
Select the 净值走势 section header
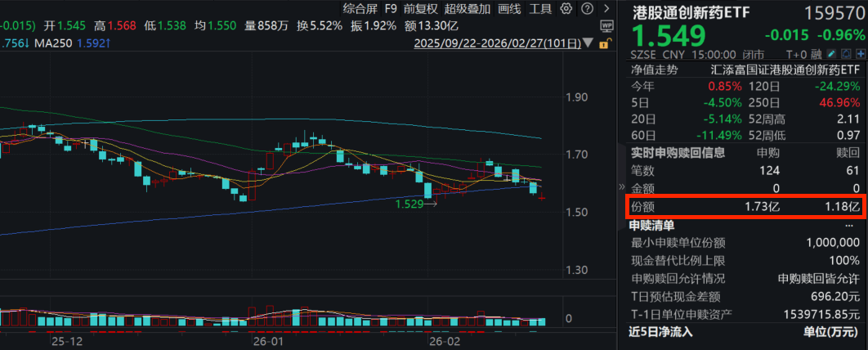[x=653, y=70]
